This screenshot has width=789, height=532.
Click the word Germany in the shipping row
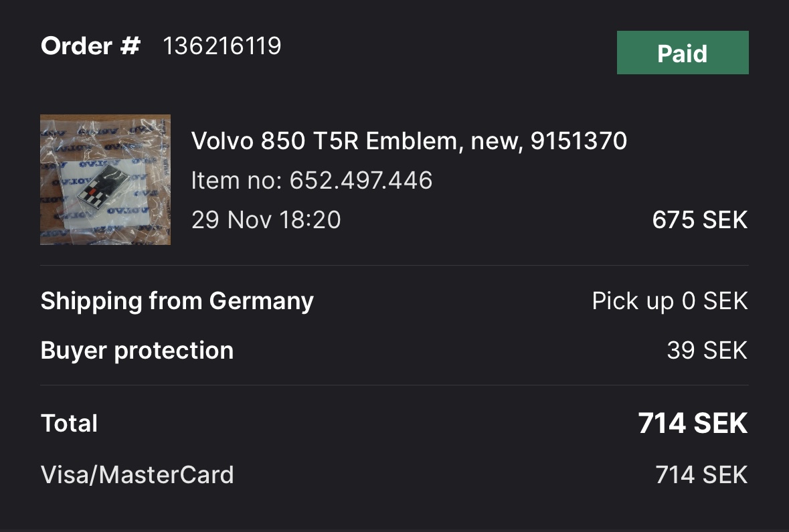[261, 302]
